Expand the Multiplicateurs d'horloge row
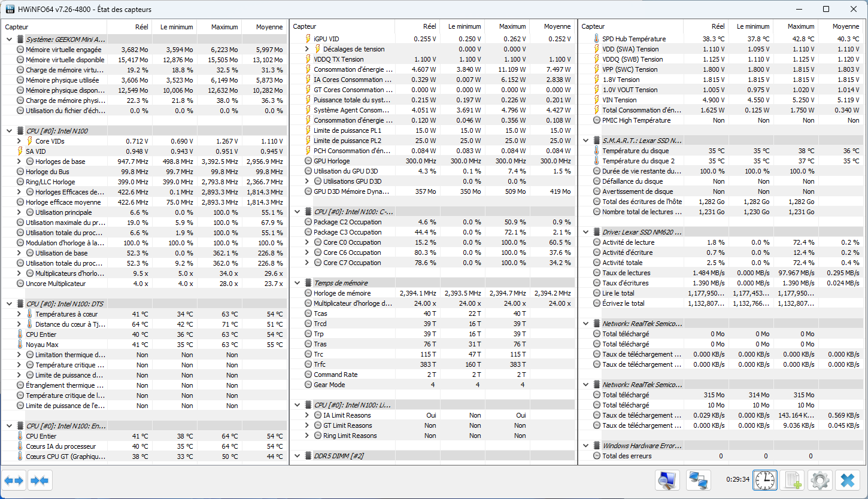 click(x=19, y=273)
